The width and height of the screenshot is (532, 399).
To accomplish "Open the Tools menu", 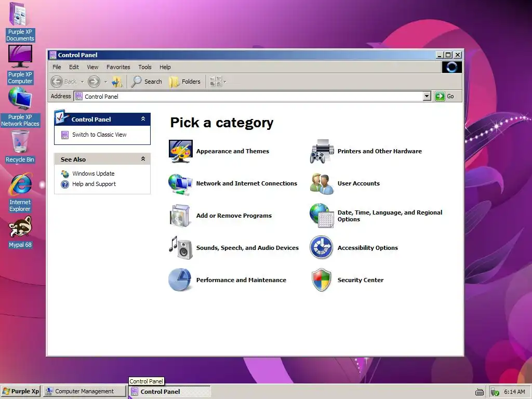I will point(145,67).
